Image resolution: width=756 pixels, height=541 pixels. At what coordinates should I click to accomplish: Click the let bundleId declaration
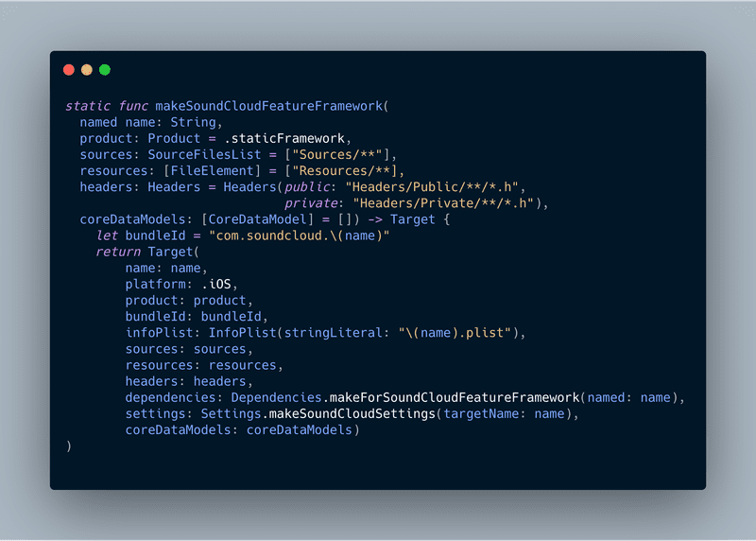coord(141,236)
